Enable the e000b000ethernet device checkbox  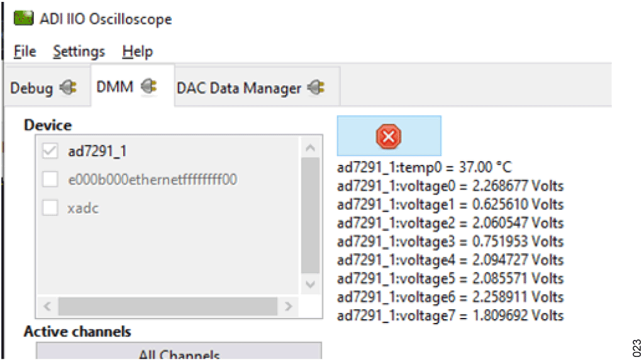click(x=50, y=179)
